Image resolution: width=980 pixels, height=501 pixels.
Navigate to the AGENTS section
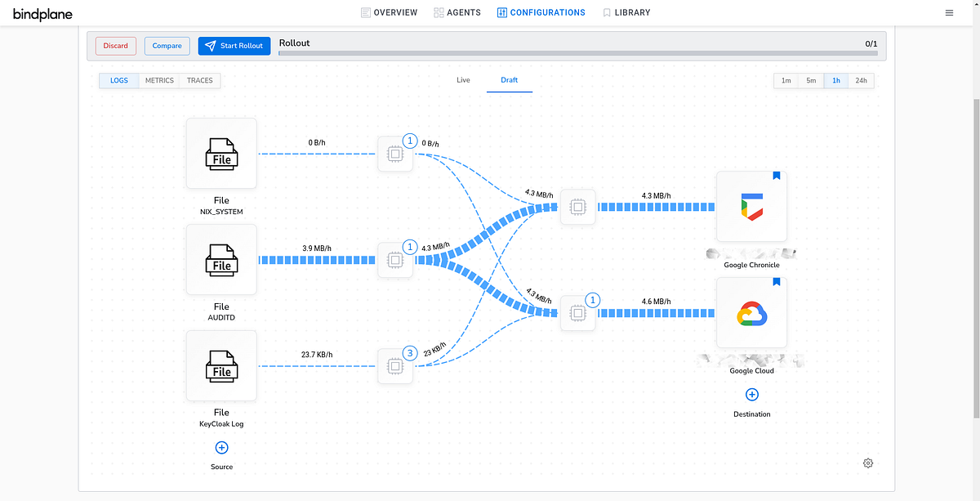click(x=457, y=12)
